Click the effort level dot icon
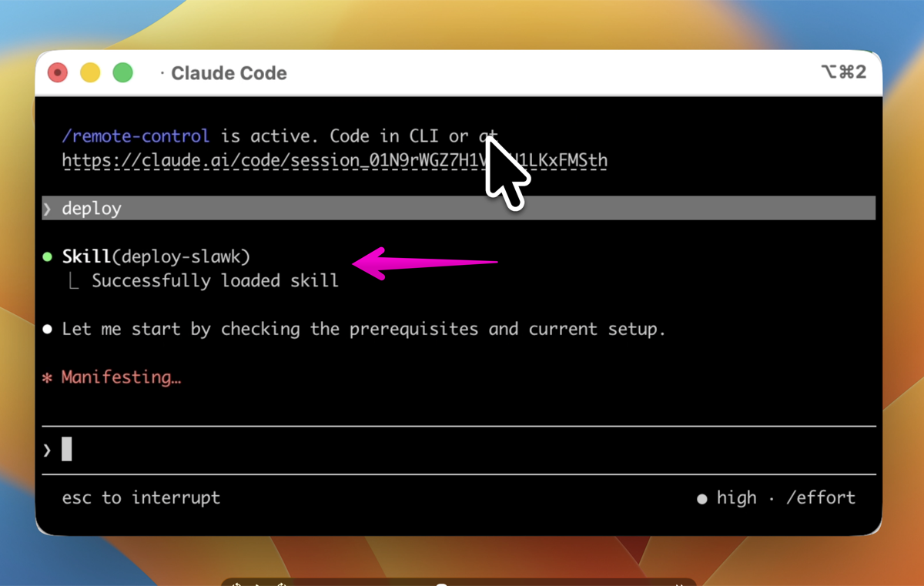The height and width of the screenshot is (586, 924). tap(702, 499)
